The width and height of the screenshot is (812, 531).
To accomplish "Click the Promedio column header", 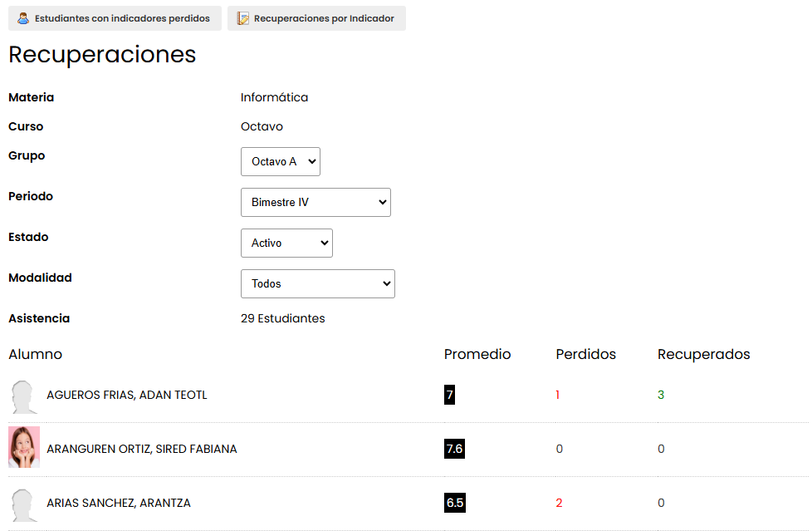I will pyautogui.click(x=477, y=354).
